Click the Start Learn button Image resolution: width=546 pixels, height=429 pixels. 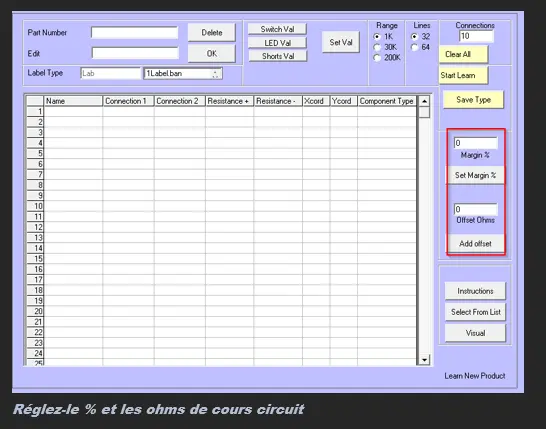pyautogui.click(x=463, y=75)
